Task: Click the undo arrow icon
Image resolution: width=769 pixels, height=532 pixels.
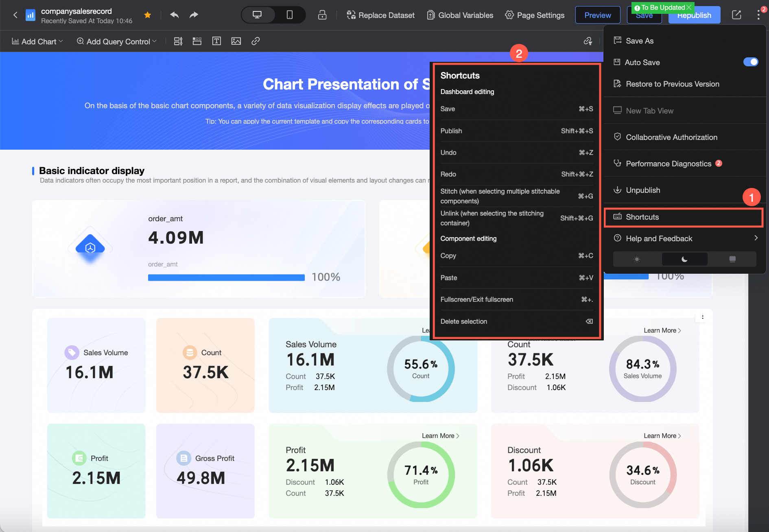Action: [175, 15]
